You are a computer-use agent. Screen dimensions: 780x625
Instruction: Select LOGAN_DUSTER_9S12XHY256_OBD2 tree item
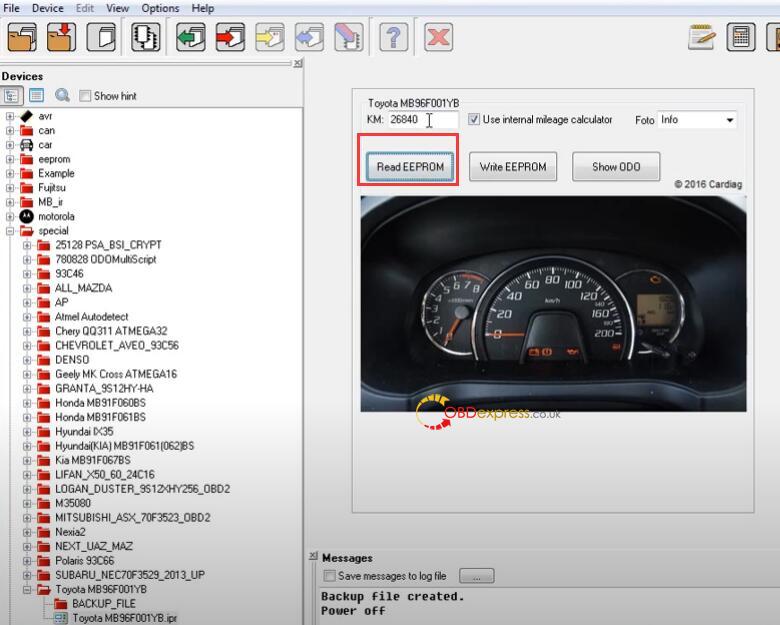[143, 489]
